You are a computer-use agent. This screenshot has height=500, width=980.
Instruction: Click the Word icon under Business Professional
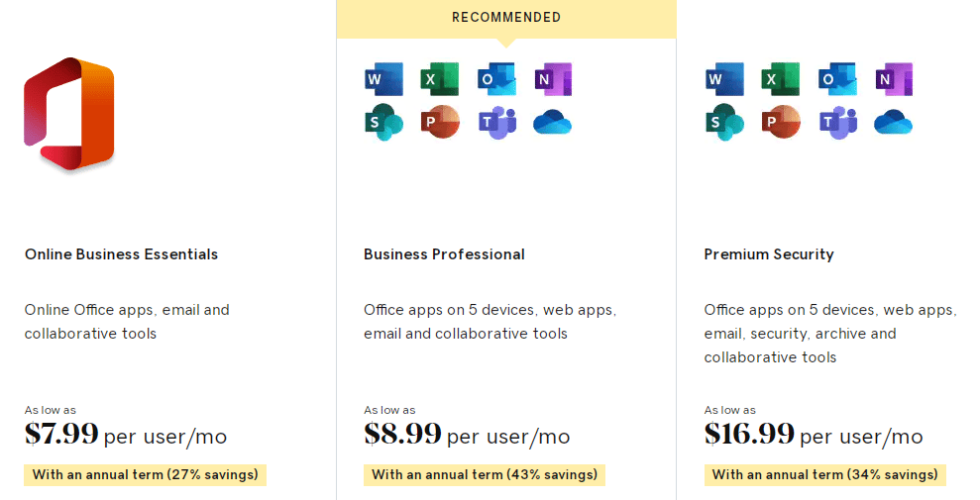(x=383, y=79)
